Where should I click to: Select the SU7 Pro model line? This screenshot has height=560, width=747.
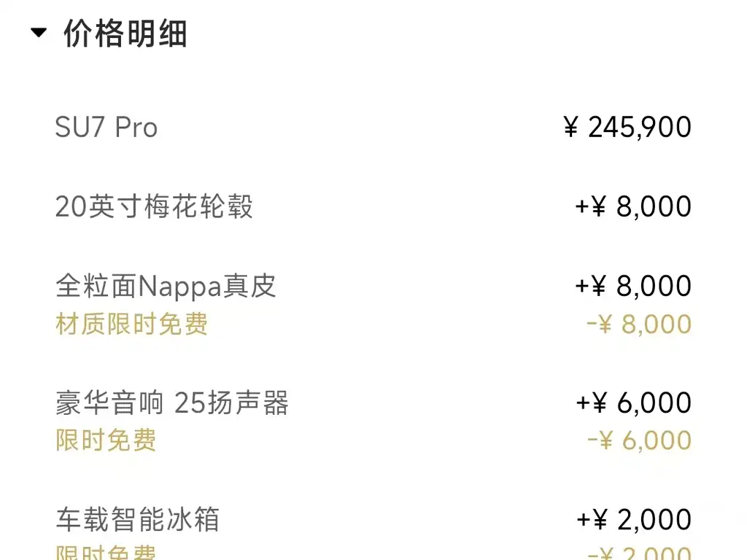click(x=107, y=128)
